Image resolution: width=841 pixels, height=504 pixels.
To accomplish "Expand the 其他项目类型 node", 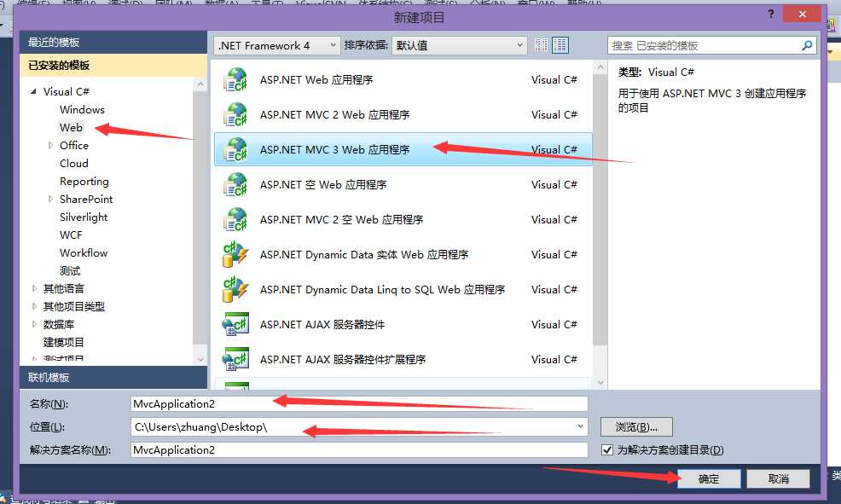I will [34, 306].
